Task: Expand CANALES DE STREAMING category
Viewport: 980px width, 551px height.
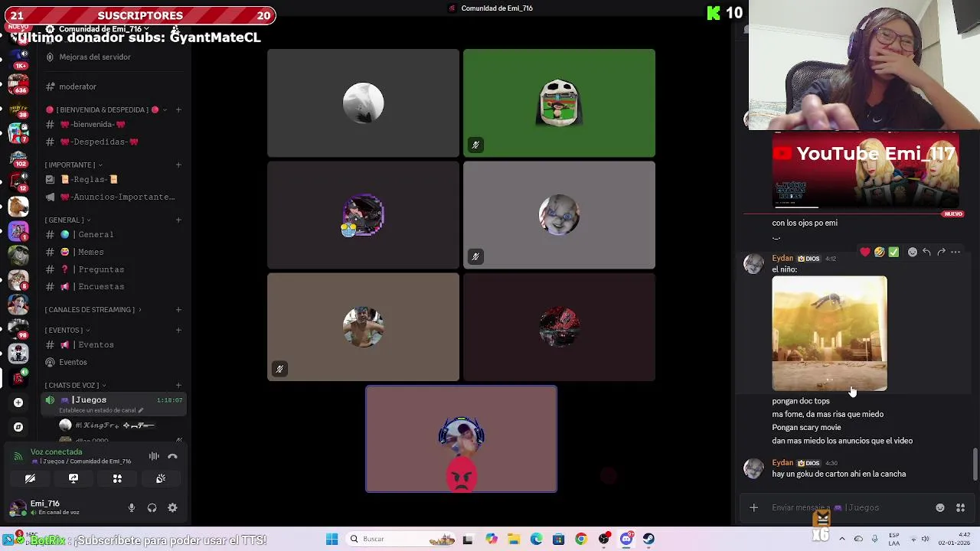Action: [x=92, y=309]
